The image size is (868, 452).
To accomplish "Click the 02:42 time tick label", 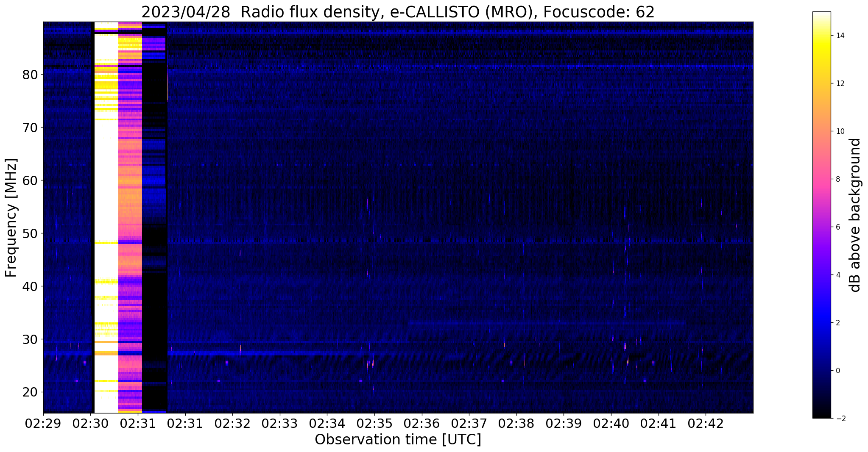I will tap(706, 424).
